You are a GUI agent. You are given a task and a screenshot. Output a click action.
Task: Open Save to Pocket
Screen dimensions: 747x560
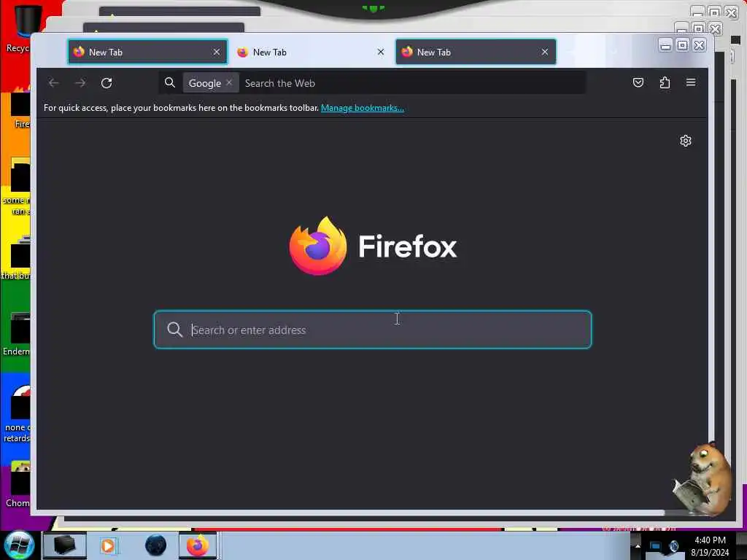click(638, 83)
